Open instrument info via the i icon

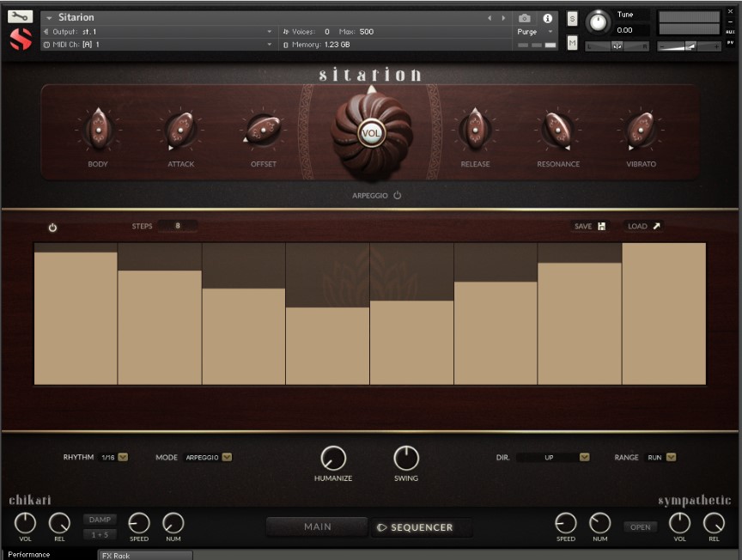pyautogui.click(x=547, y=17)
